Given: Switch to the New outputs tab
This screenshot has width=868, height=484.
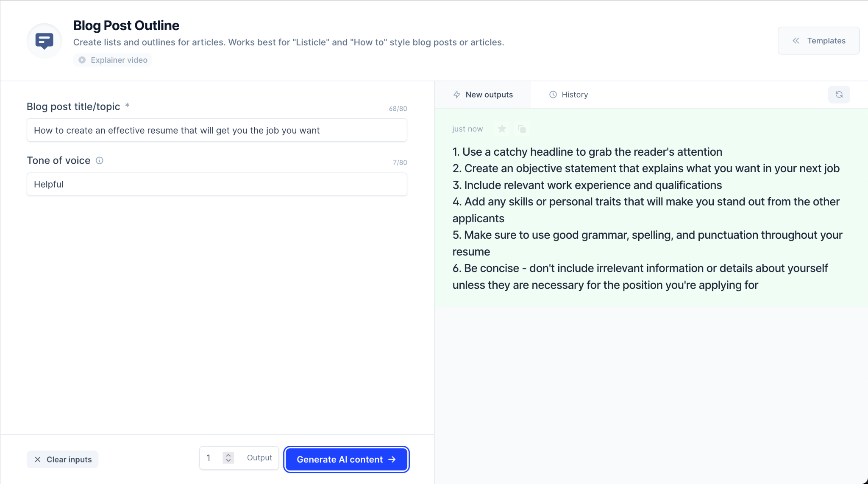Looking at the screenshot, I should coord(483,94).
